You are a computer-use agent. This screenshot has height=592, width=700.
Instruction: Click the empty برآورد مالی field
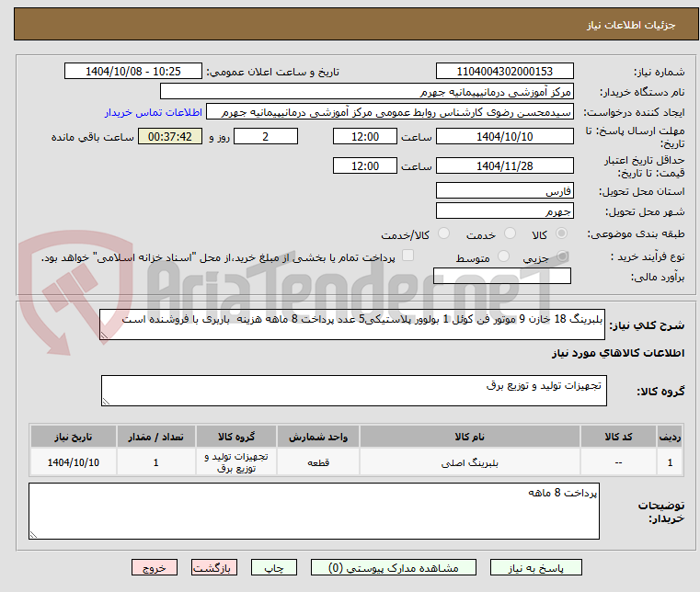(x=502, y=276)
